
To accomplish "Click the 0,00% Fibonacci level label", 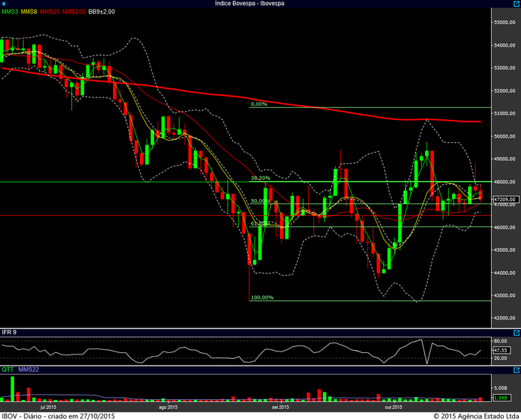I will point(259,104).
